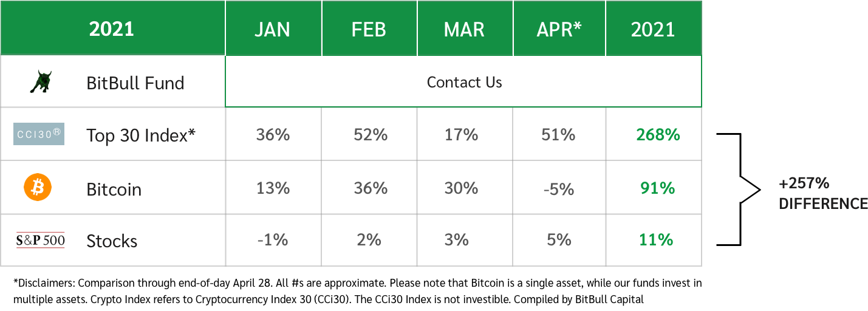
Task: Click the BitBull Fund bull logo
Action: (x=40, y=82)
